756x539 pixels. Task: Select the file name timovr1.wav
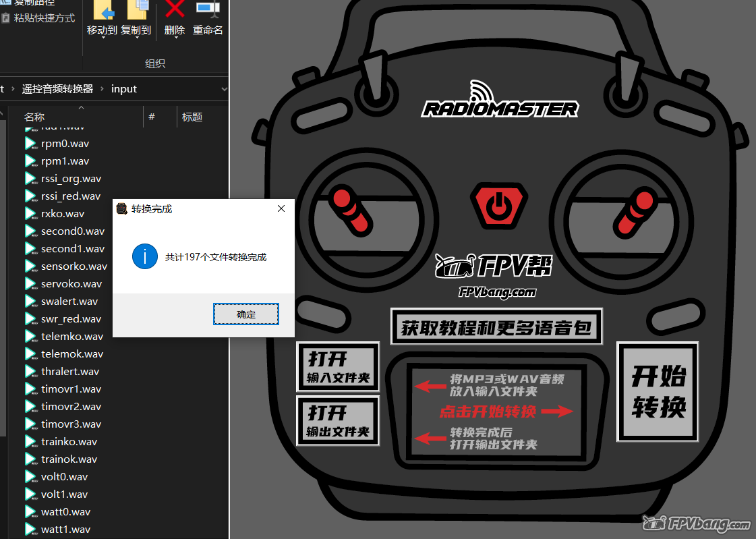click(x=71, y=389)
